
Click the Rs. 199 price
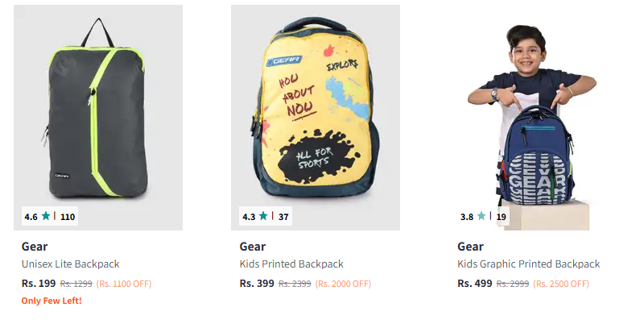39,283
